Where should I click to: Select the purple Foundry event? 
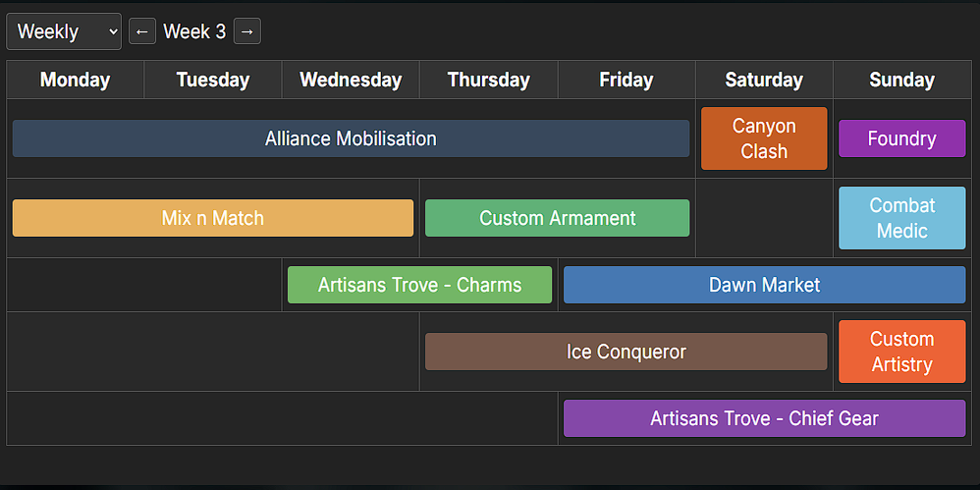(x=901, y=138)
